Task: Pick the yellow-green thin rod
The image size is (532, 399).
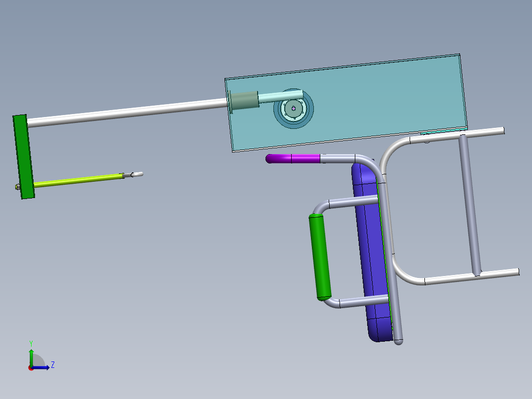Action: 78,180
